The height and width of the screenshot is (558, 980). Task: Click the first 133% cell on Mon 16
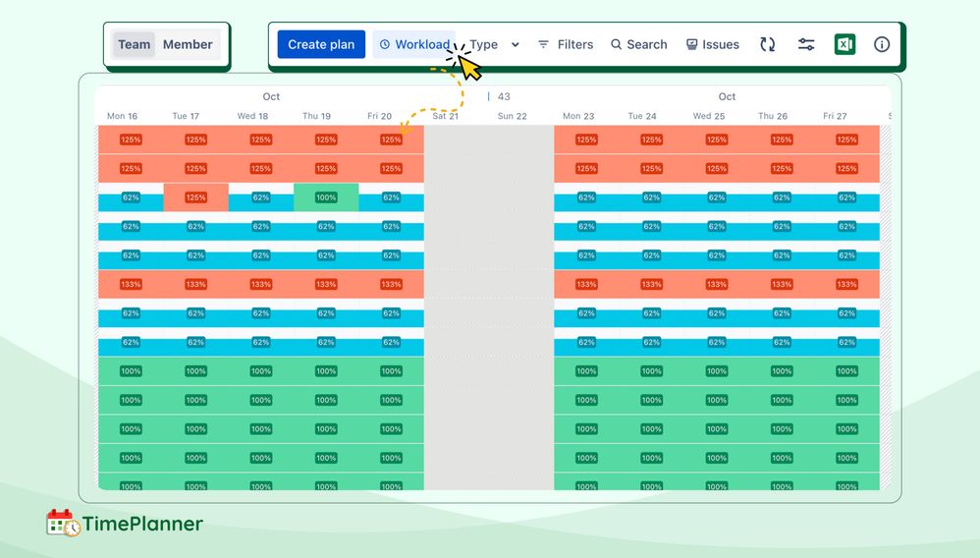131,284
